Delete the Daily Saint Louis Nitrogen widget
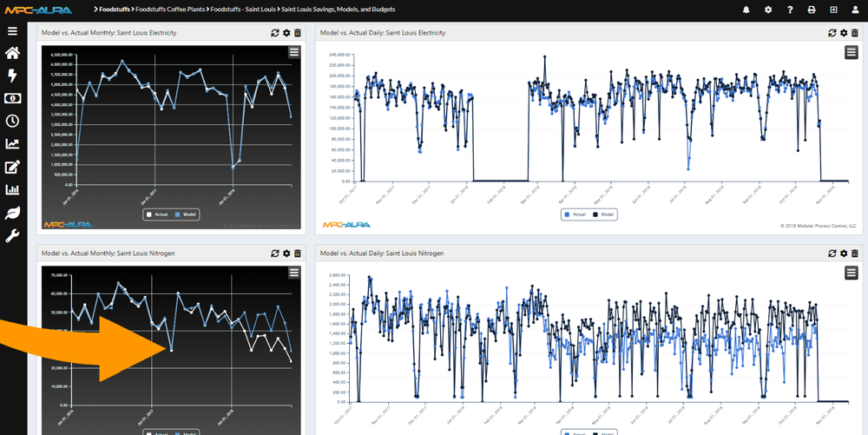Screen dimensions: 868x435 pos(855,253)
